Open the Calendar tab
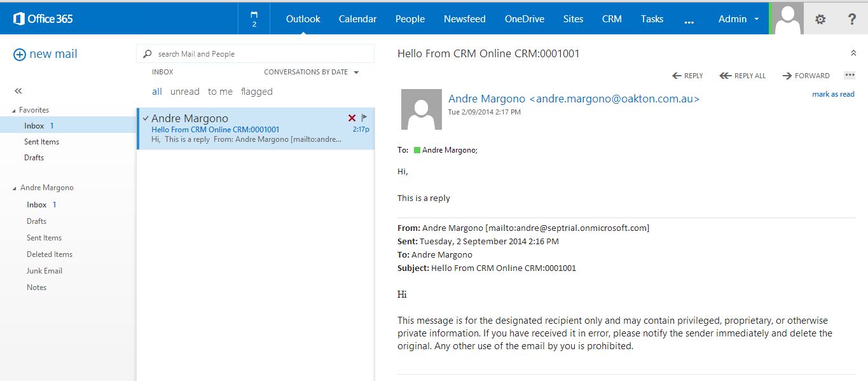This screenshot has width=868, height=381. pos(357,19)
